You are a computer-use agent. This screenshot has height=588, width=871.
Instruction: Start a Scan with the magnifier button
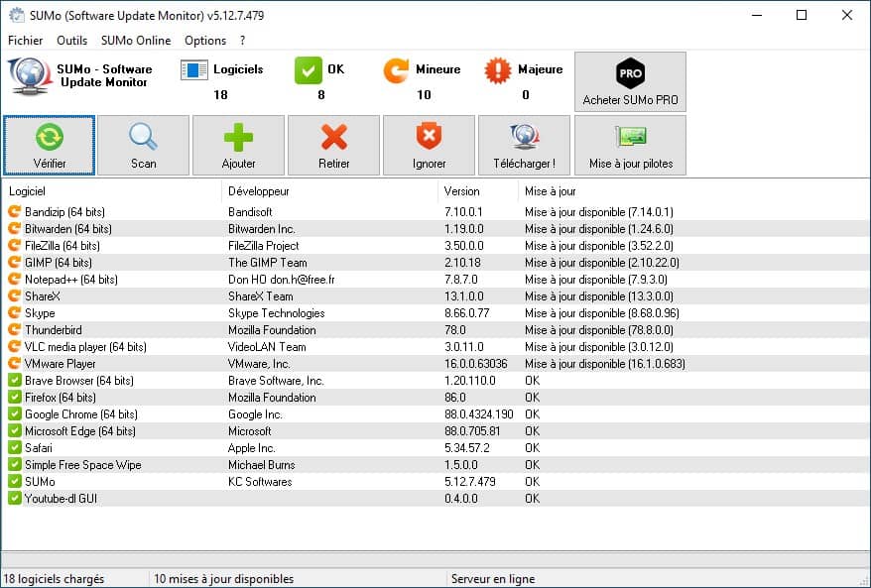point(143,146)
